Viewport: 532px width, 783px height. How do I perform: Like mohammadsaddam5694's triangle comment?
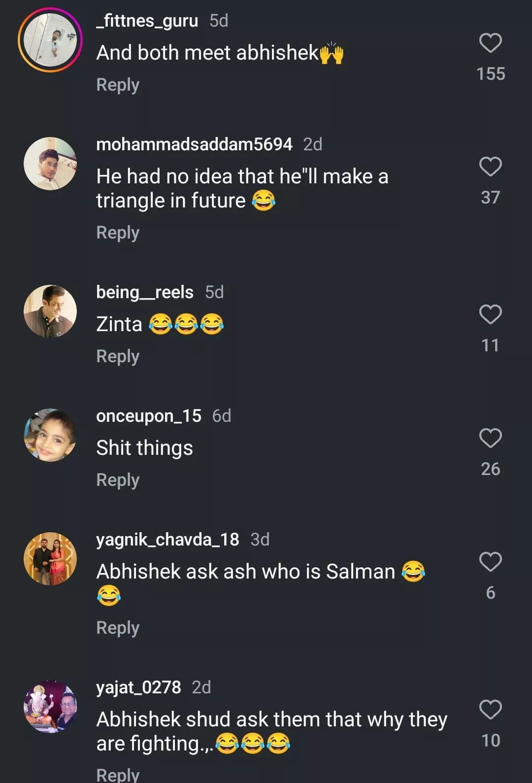pos(490,167)
